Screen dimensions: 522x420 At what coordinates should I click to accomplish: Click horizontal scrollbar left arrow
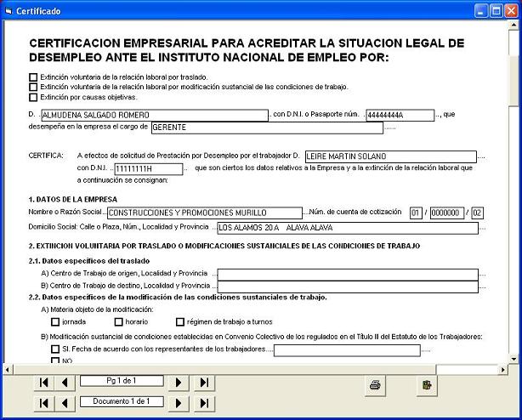tap(8, 369)
